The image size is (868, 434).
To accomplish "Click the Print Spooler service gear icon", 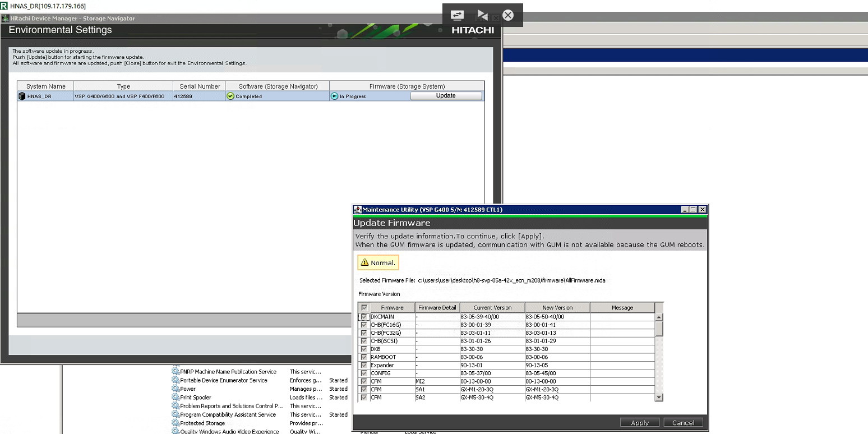I will click(176, 398).
